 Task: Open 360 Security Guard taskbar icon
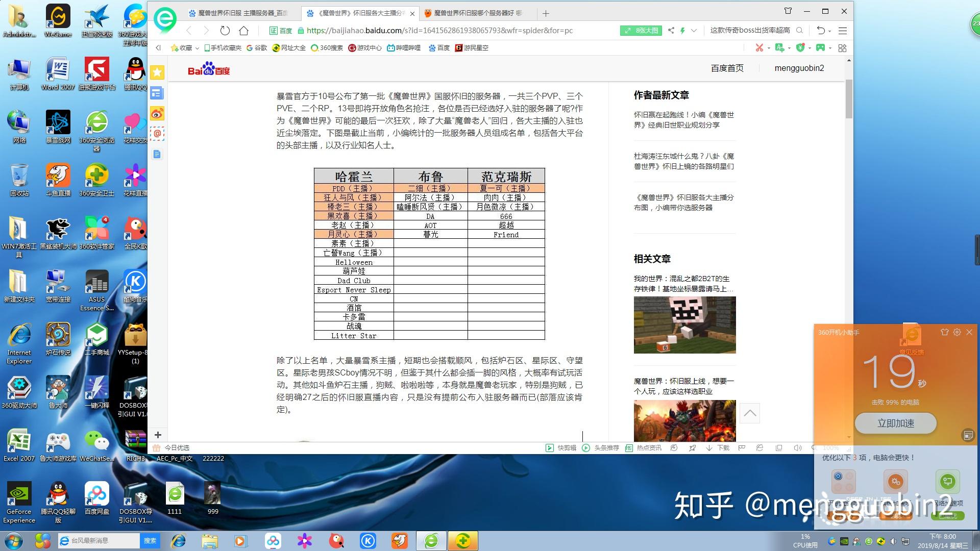(463, 541)
